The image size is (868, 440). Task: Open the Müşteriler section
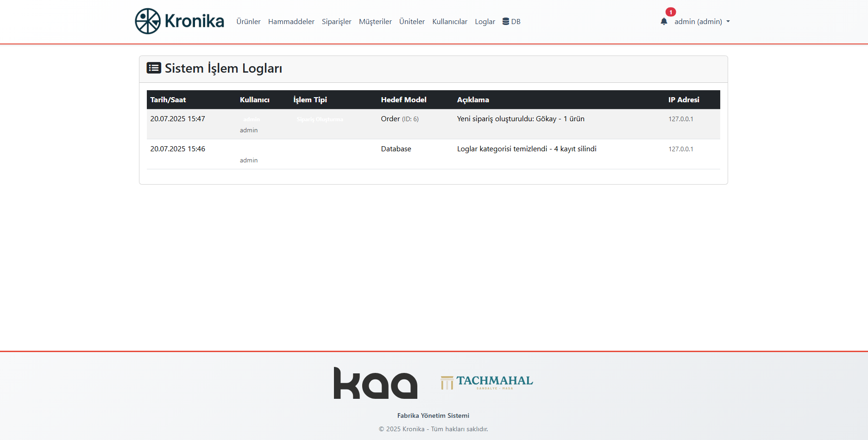pos(375,22)
